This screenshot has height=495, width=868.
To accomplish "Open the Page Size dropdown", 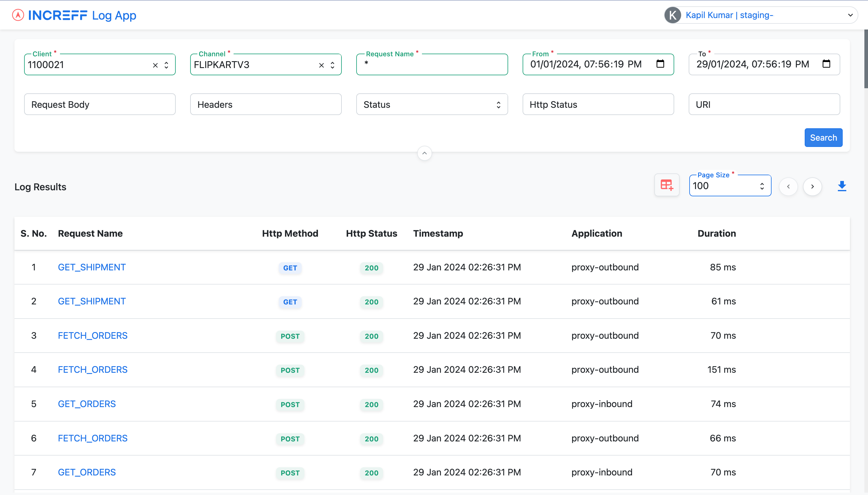I will tap(730, 185).
